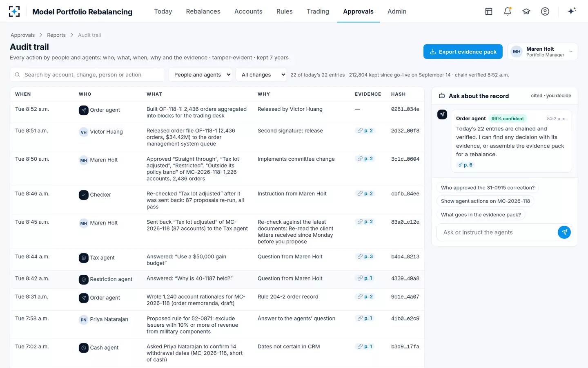Open the user profile icon
Viewport: 588px width, 368px height.
pos(545,11)
